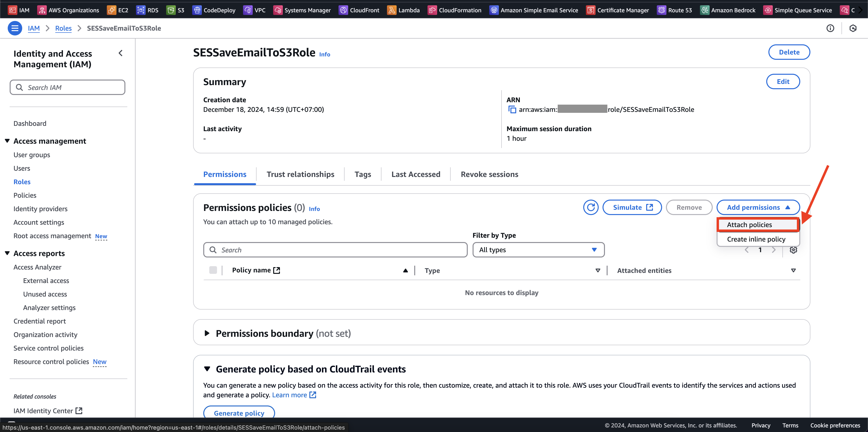The image size is (868, 432).
Task: Switch to Trust relationships tab
Action: pos(300,174)
